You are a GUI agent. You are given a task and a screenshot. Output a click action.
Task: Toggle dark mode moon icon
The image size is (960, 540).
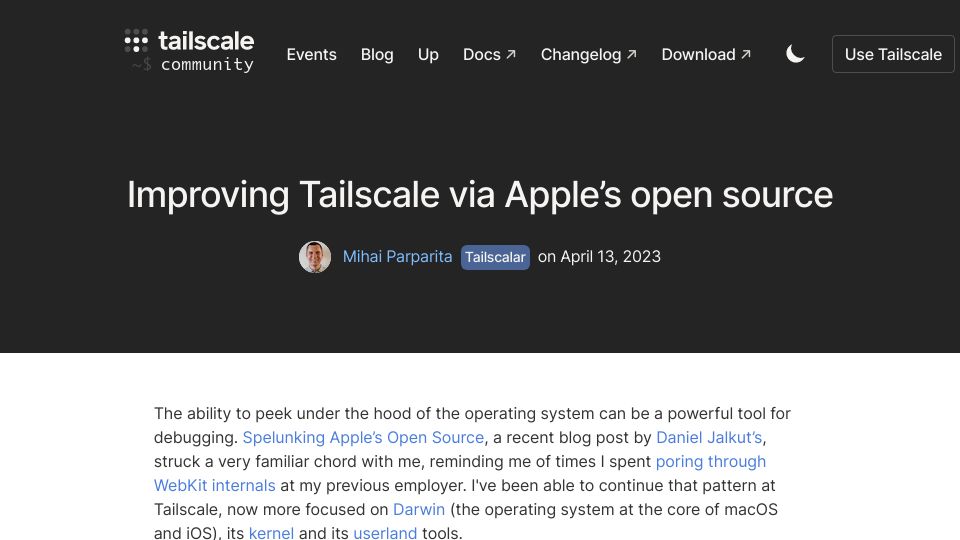point(795,54)
